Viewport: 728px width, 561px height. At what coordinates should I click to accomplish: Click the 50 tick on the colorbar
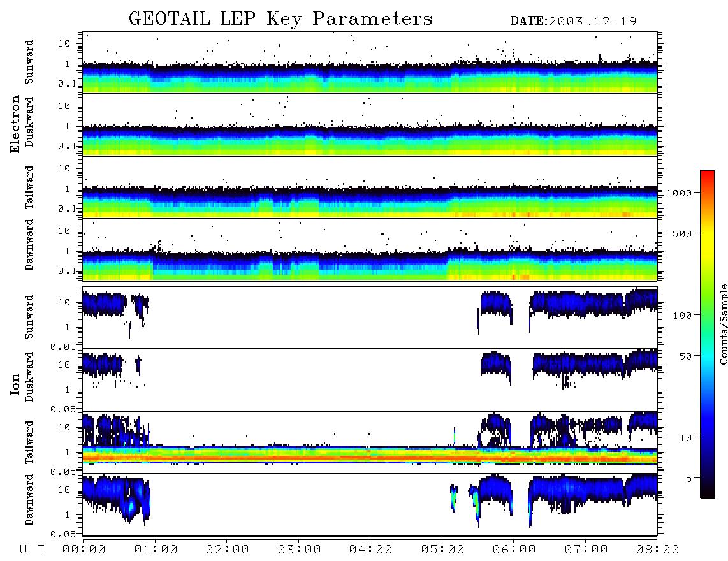[x=685, y=356]
